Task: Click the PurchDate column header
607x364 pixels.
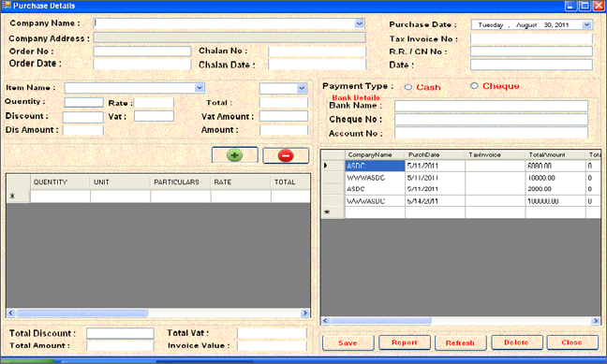Action: point(436,154)
